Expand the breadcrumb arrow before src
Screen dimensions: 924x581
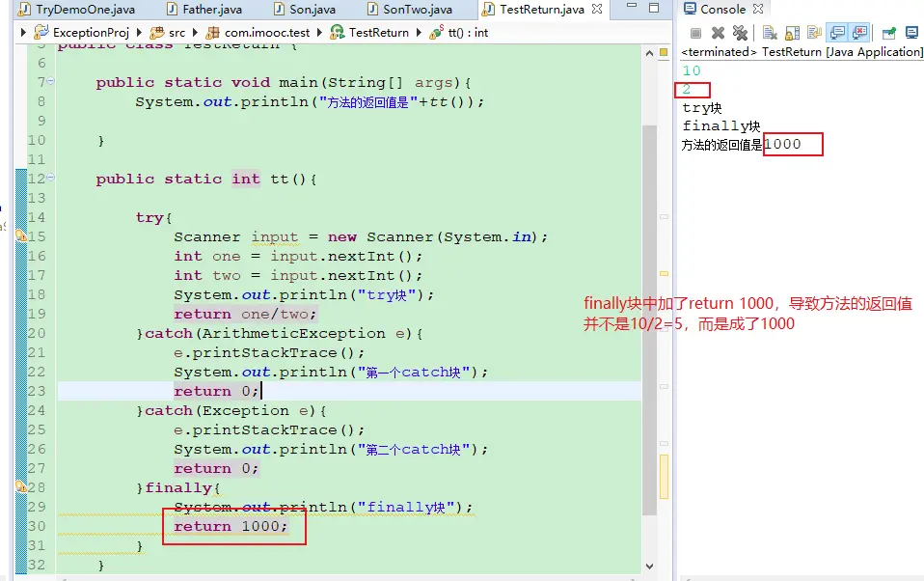coord(140,33)
